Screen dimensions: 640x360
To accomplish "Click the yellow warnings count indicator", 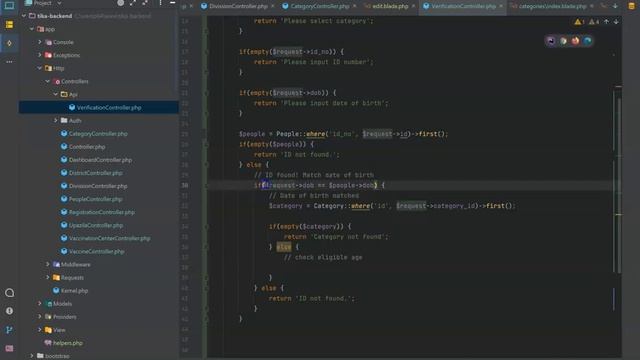I will tap(580, 22).
